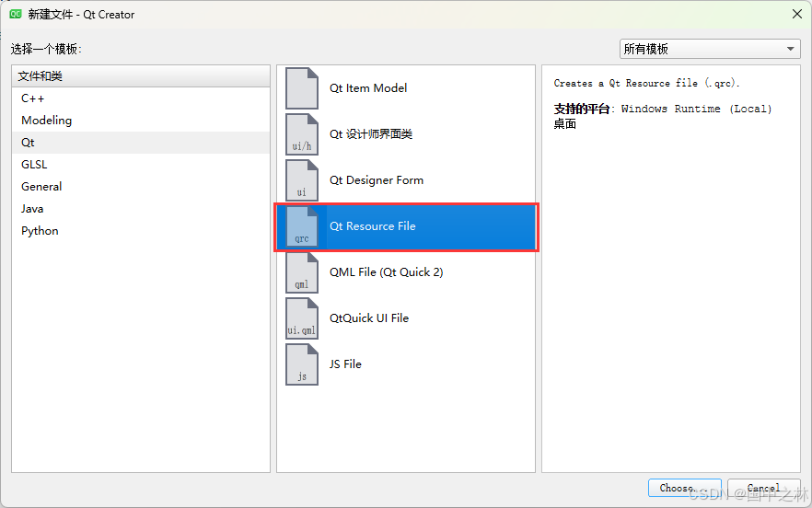The width and height of the screenshot is (812, 508).
Task: Click the 文件和类 list header
Action: pos(141,76)
